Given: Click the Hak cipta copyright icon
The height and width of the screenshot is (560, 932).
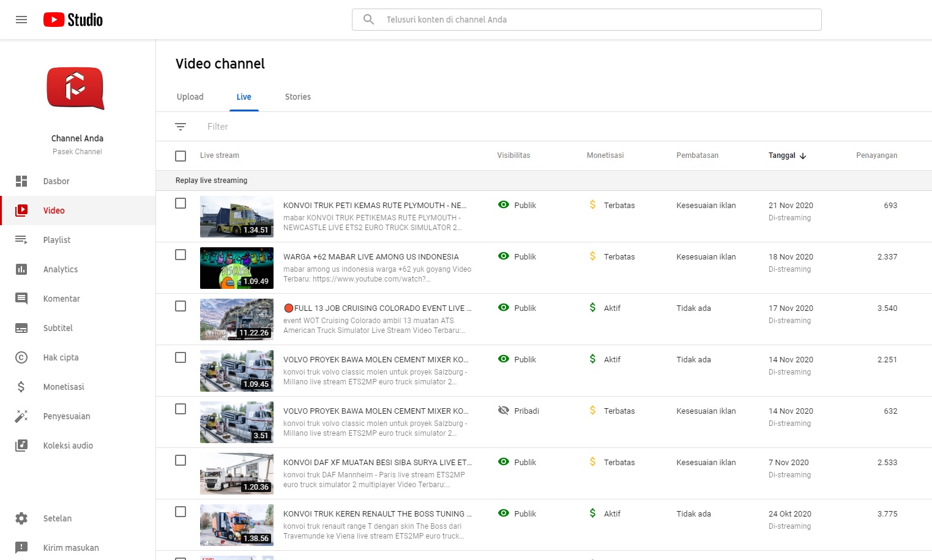Looking at the screenshot, I should point(21,357).
